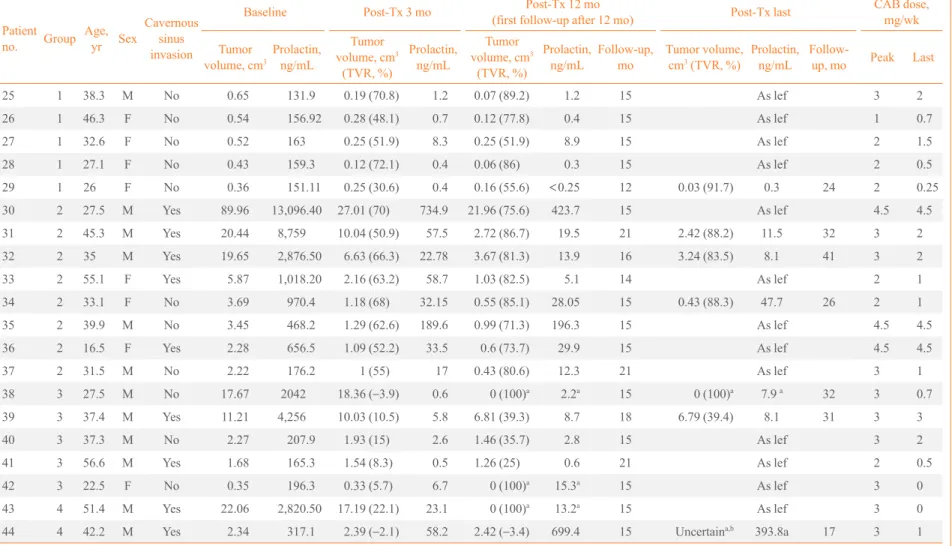
Task: Click 'As lef' in patient 30 row
Action: pyautogui.click(x=772, y=210)
